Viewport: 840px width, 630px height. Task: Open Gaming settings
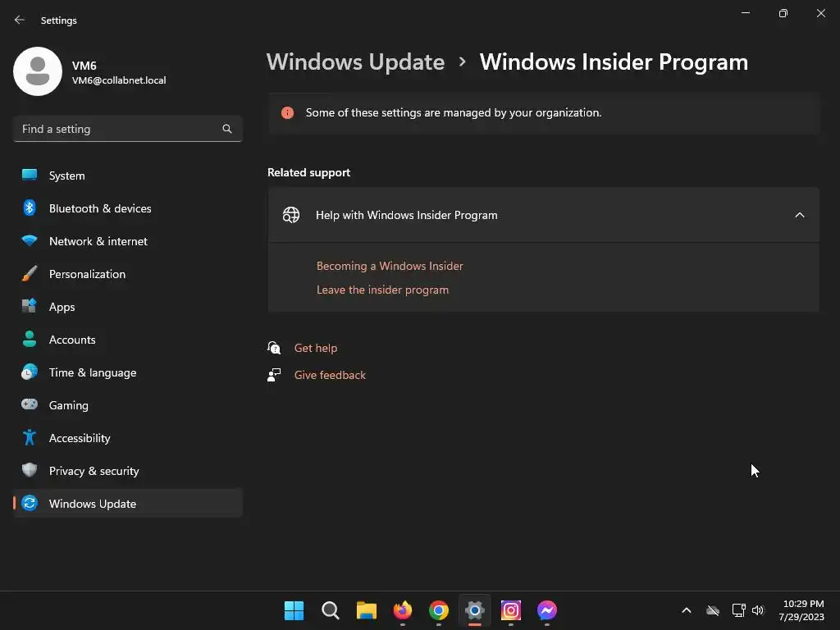[x=127, y=405]
